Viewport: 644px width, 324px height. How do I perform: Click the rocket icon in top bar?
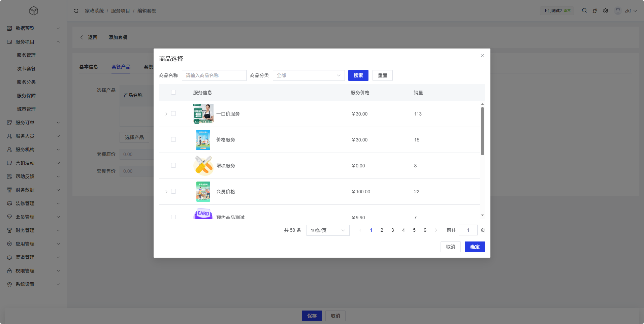point(595,11)
